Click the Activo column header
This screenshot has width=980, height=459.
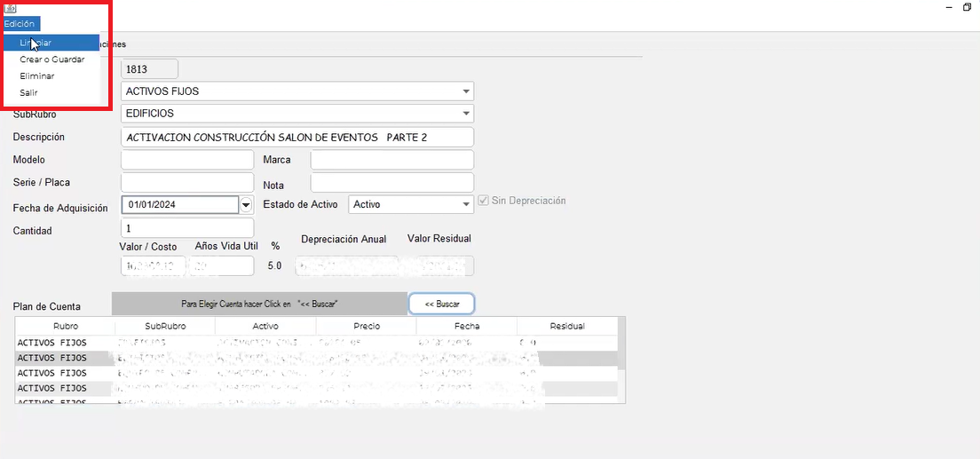coord(265,326)
